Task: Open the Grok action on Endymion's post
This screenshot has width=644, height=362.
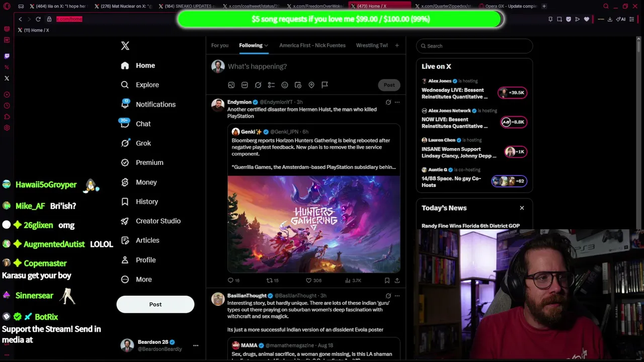Action: click(x=388, y=102)
